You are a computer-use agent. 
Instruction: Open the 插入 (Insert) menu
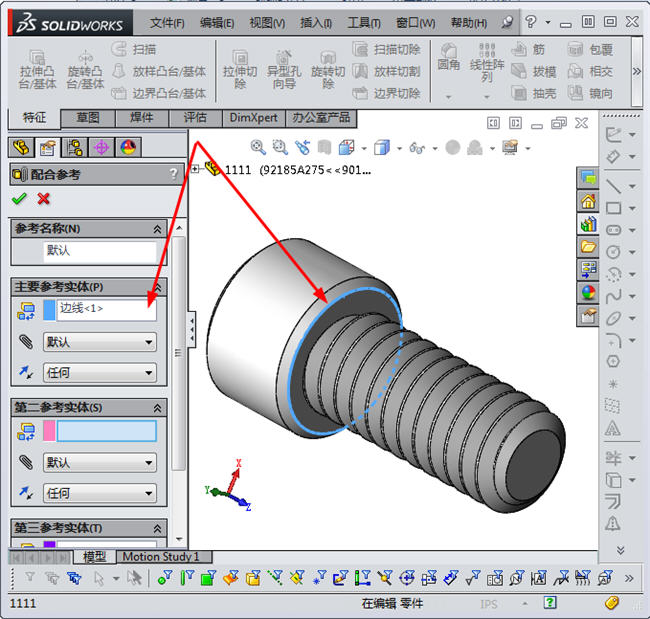coord(316,22)
